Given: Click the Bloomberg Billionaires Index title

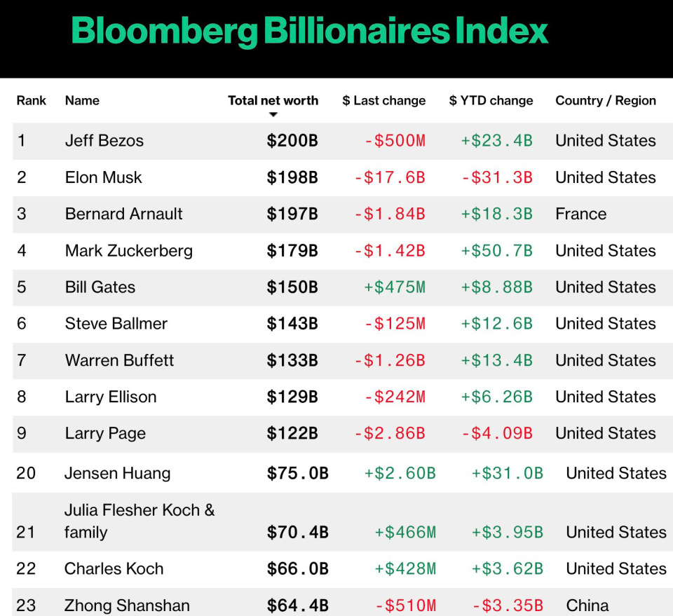Looking at the screenshot, I should [x=309, y=31].
